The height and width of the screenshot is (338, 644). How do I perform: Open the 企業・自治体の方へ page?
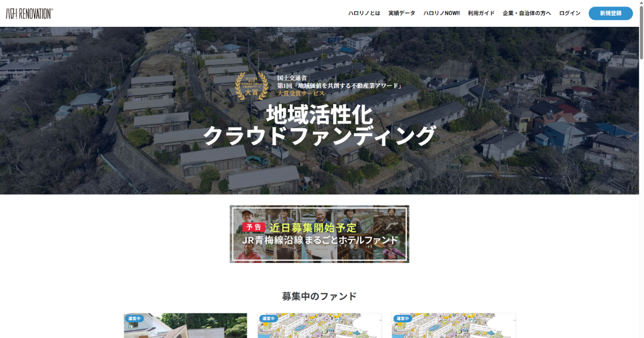click(527, 13)
